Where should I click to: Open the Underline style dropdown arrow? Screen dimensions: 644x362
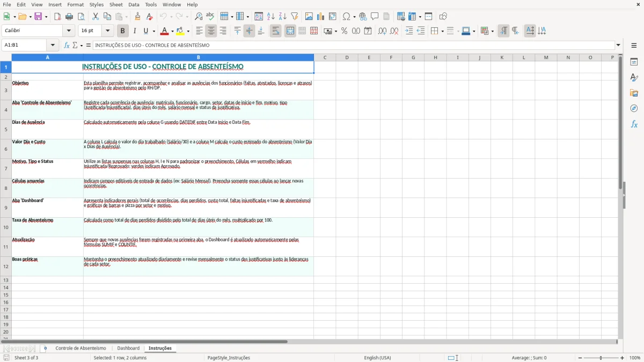(153, 31)
